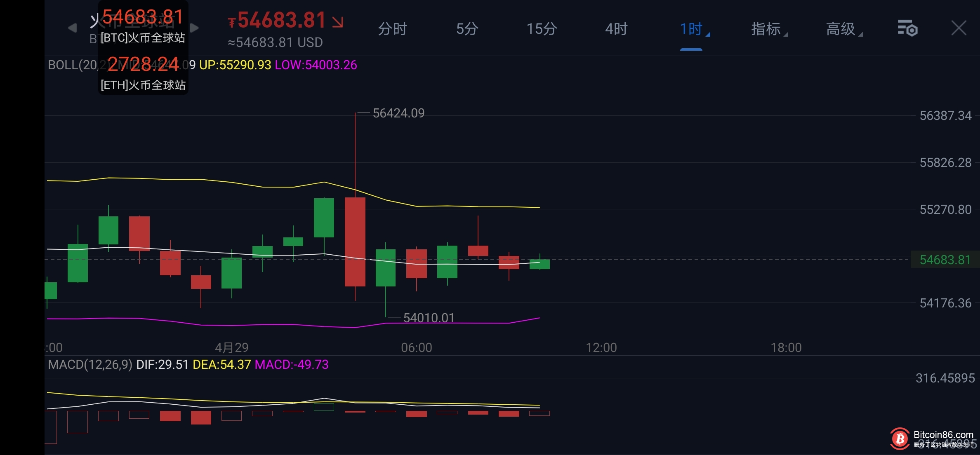980x455 pixels.
Task: Click the 54683.81 current price axis tag
Action: click(945, 260)
